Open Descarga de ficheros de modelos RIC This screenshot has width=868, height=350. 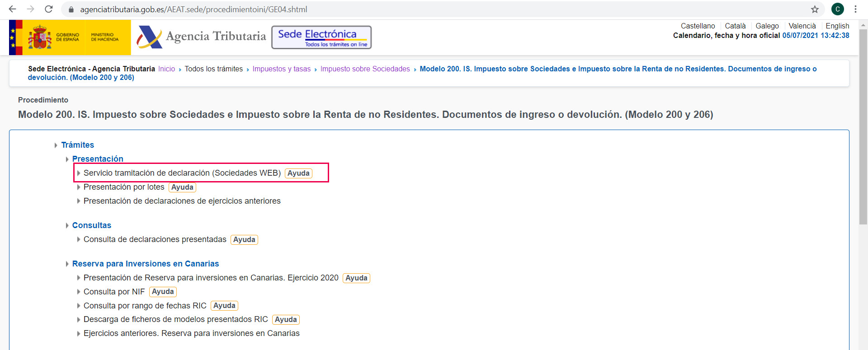pyautogui.click(x=175, y=319)
